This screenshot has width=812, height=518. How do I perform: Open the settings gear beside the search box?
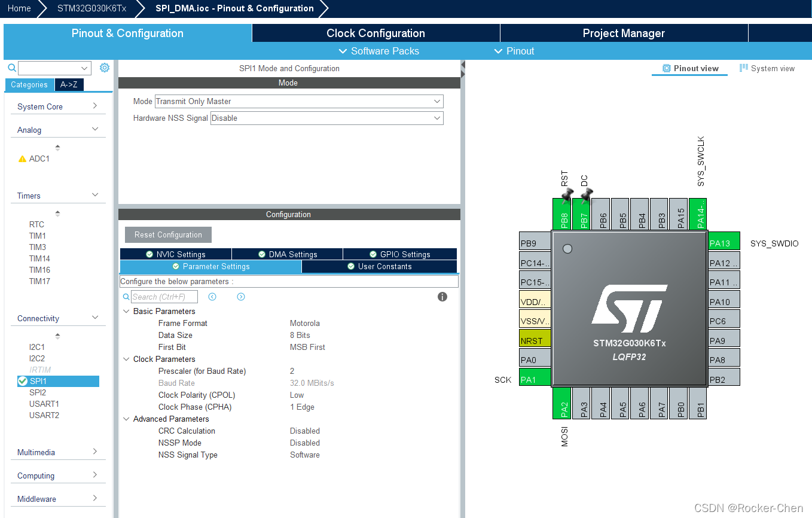[105, 68]
